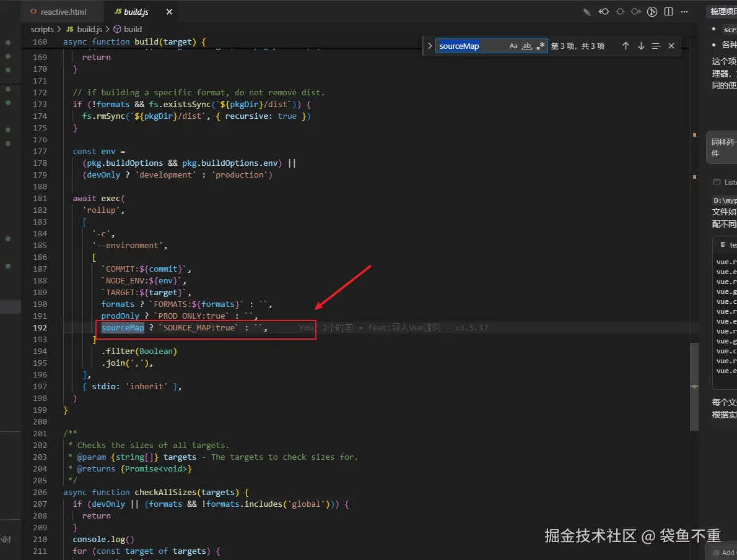The image size is (737, 560).
Task: Open next revision commit icon
Action: (636, 12)
